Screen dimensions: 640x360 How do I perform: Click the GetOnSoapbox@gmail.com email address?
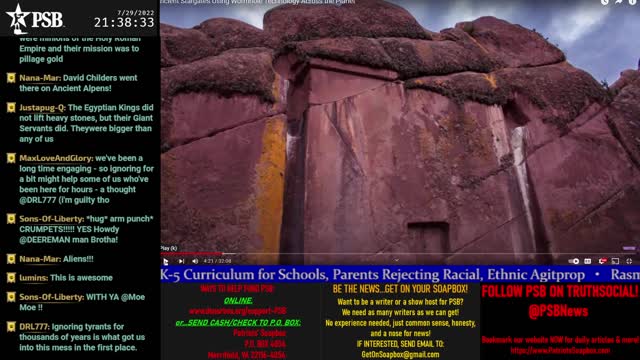click(x=400, y=355)
